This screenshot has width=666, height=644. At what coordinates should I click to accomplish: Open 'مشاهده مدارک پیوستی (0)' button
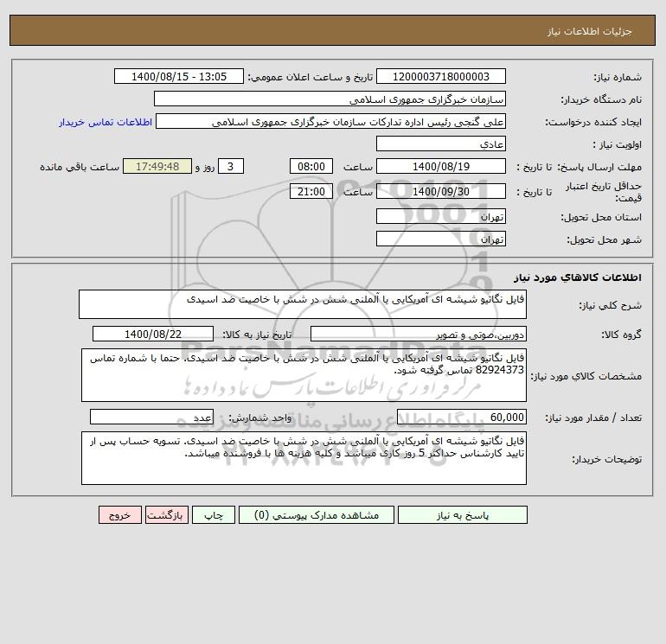coord(317,515)
